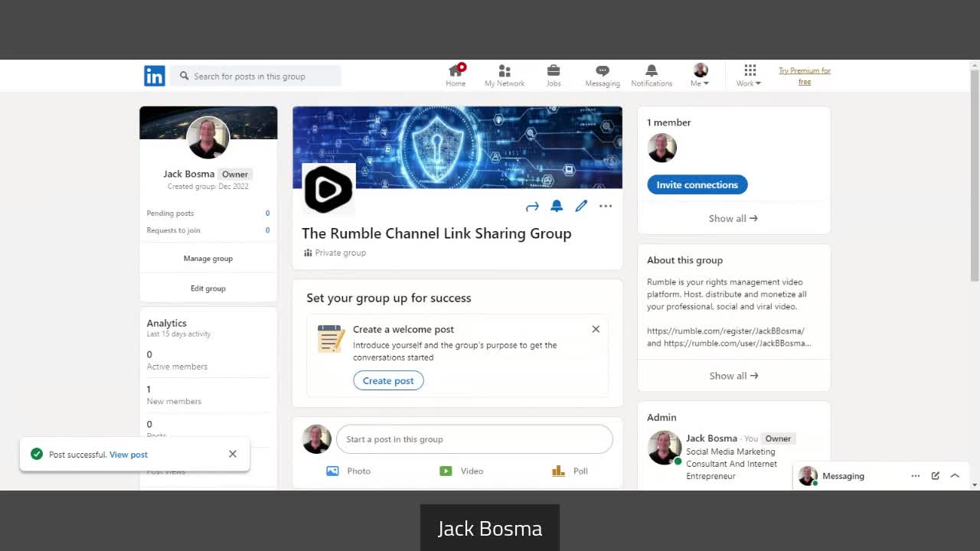
Task: Click Messaging panel title
Action: (x=843, y=476)
